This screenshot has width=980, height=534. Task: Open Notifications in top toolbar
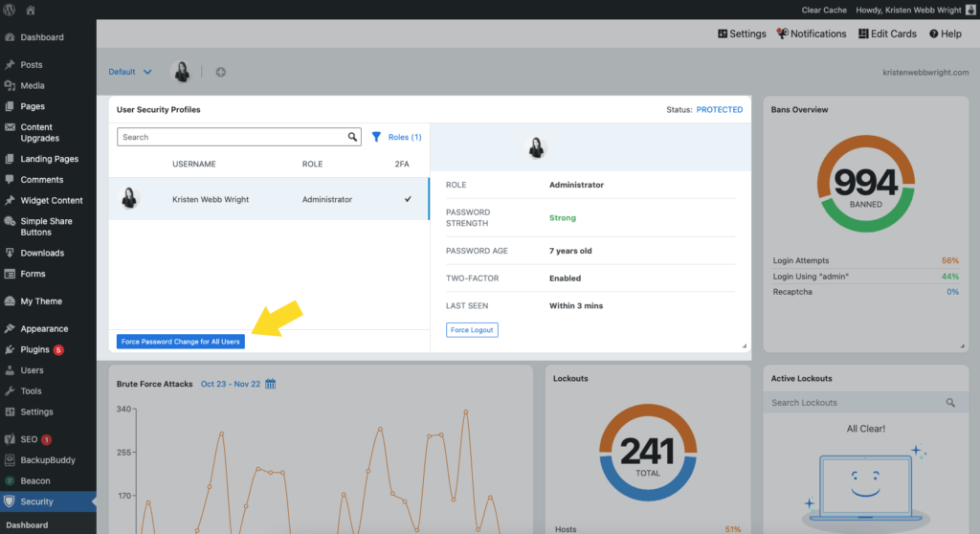[812, 33]
